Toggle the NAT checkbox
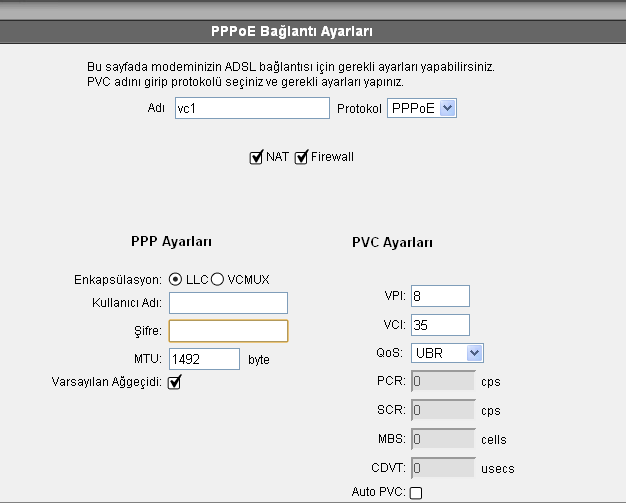 pyautogui.click(x=256, y=157)
